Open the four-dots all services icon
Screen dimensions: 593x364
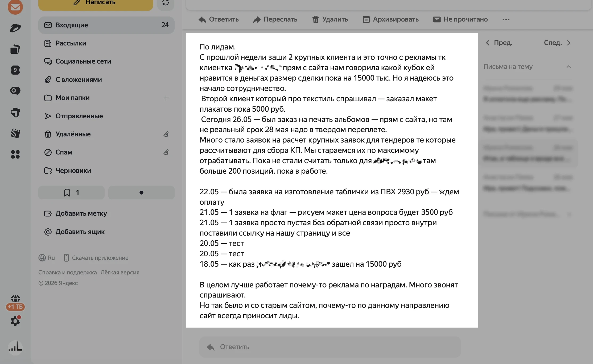(15, 154)
